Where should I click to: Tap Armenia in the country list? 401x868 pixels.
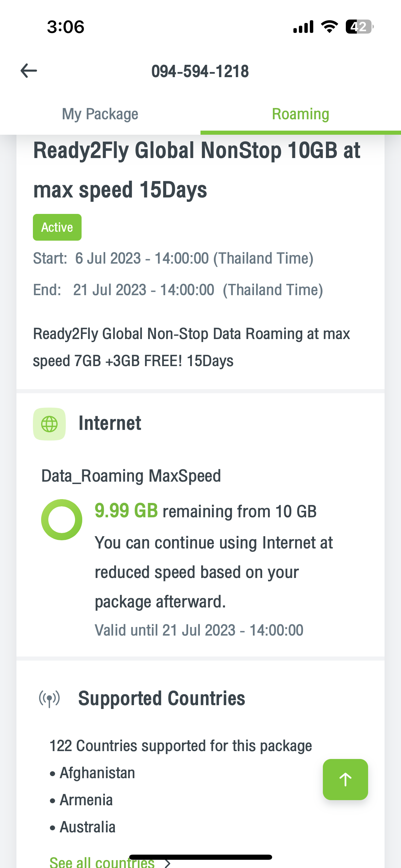click(86, 800)
